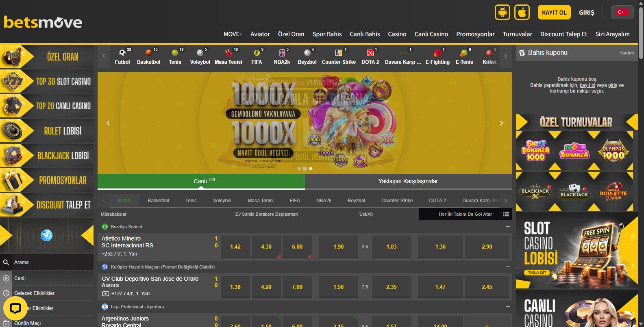
Task: Click the kayıt ol link in bet slip
Action: tap(587, 85)
